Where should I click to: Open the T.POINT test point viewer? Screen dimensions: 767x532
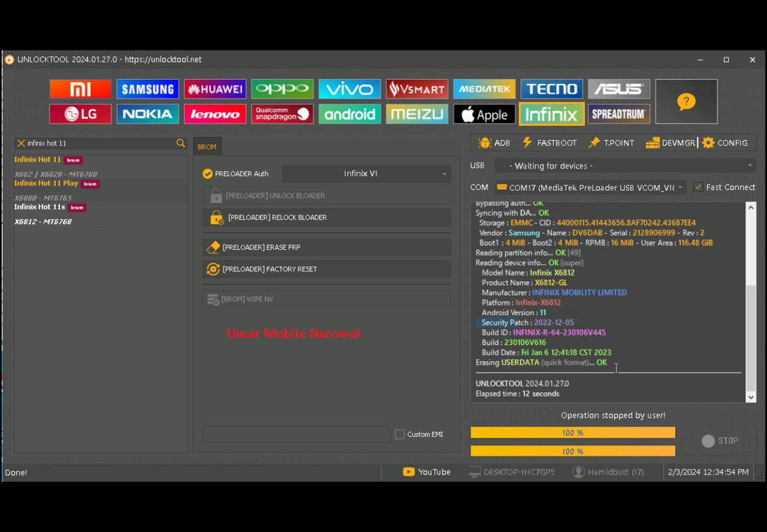[x=611, y=143]
